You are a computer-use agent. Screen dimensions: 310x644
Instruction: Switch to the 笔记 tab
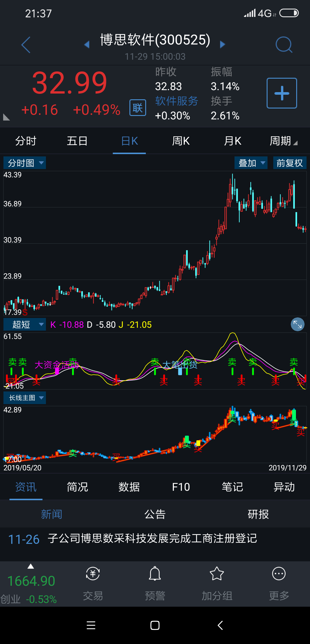coord(232,487)
